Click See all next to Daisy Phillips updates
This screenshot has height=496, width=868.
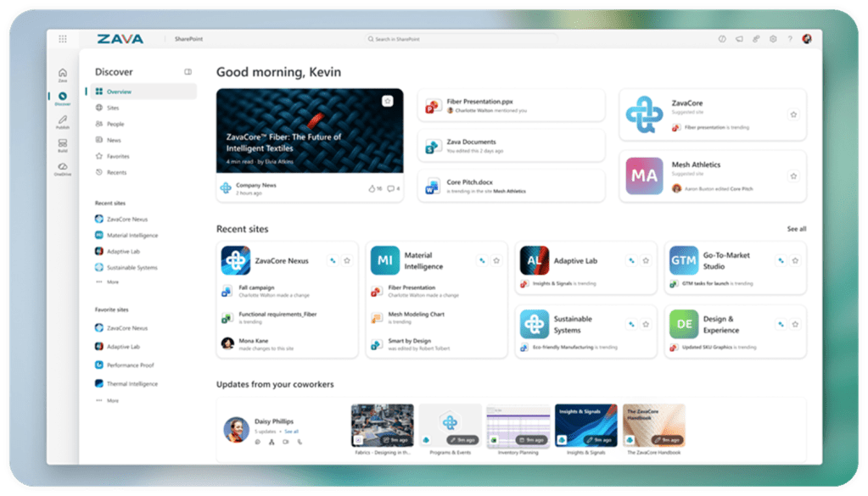coord(292,432)
